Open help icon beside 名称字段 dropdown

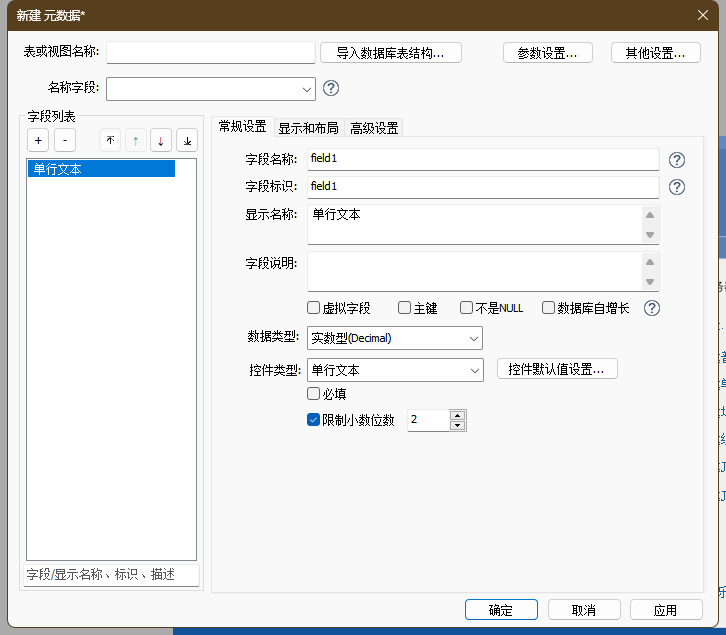(331, 88)
